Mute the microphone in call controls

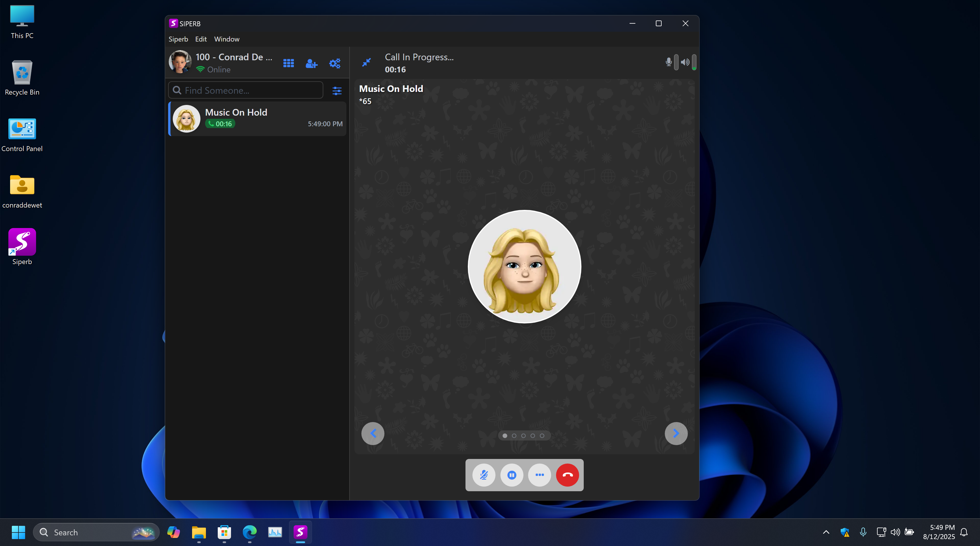(484, 475)
